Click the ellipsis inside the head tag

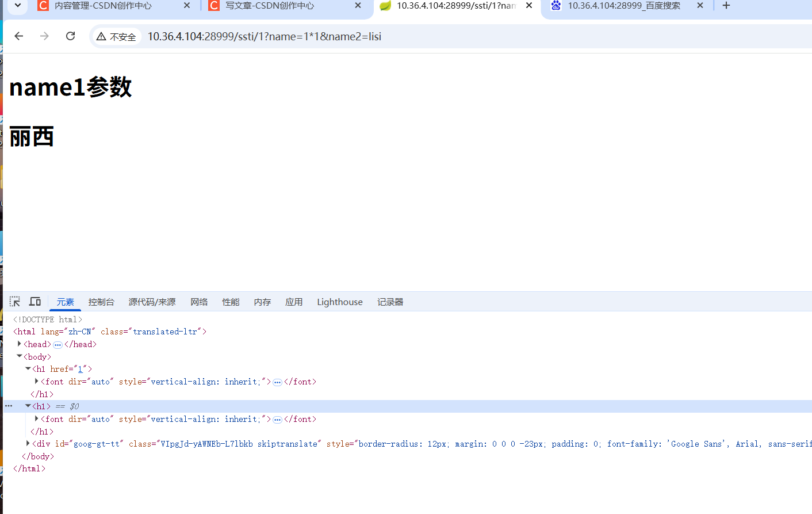[x=58, y=345]
